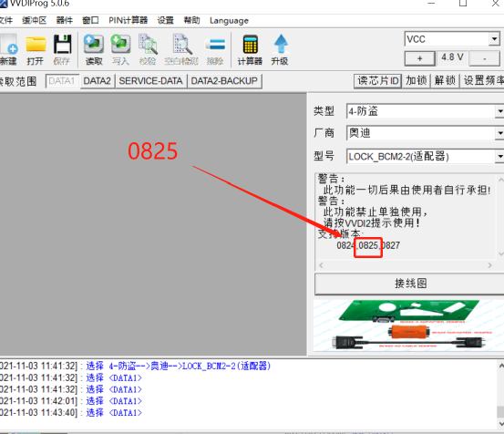Open the PIN计算器 menu

tap(128, 21)
